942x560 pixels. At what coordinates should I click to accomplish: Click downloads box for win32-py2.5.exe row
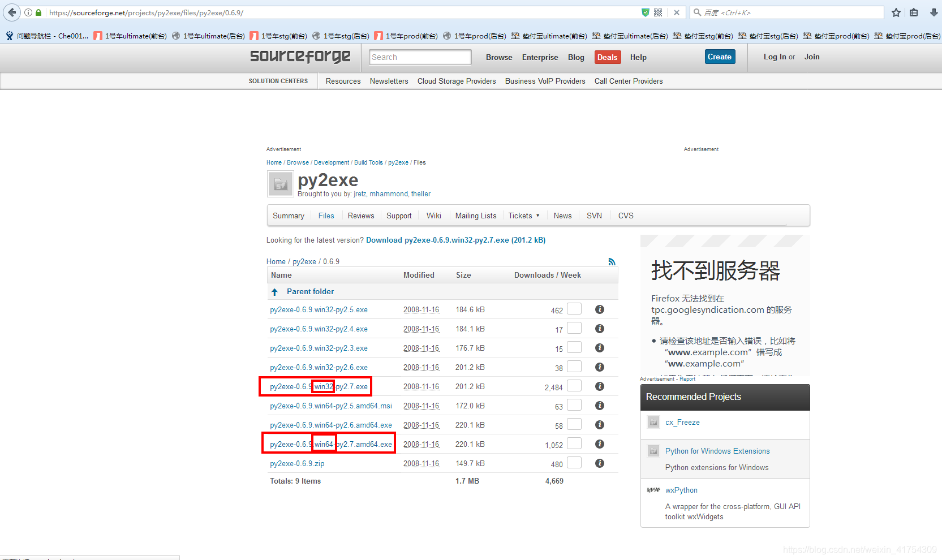[x=574, y=309]
